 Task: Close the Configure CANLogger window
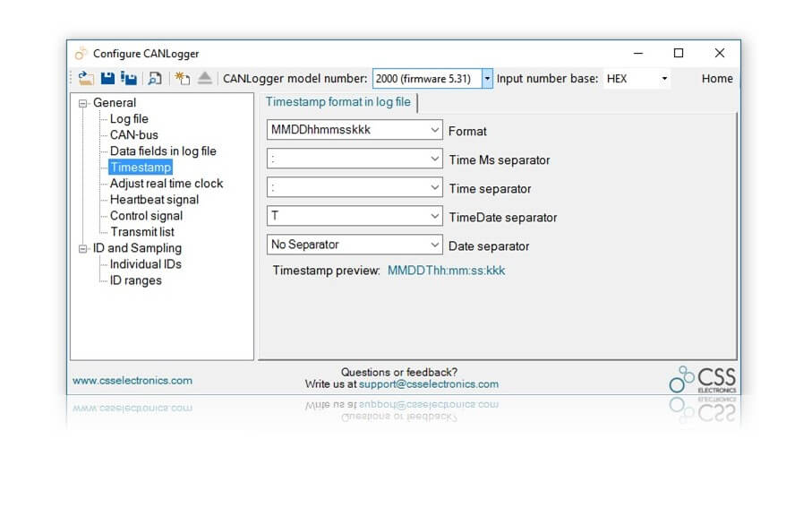719,53
